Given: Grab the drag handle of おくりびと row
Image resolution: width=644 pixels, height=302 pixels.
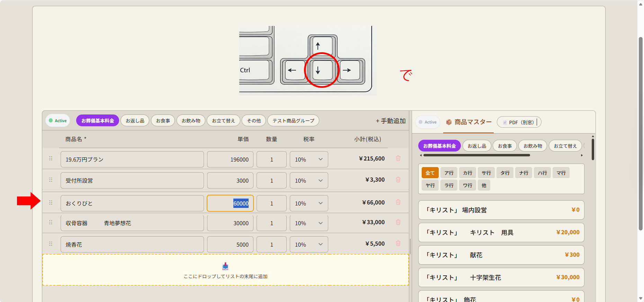Looking at the screenshot, I should click(x=51, y=203).
